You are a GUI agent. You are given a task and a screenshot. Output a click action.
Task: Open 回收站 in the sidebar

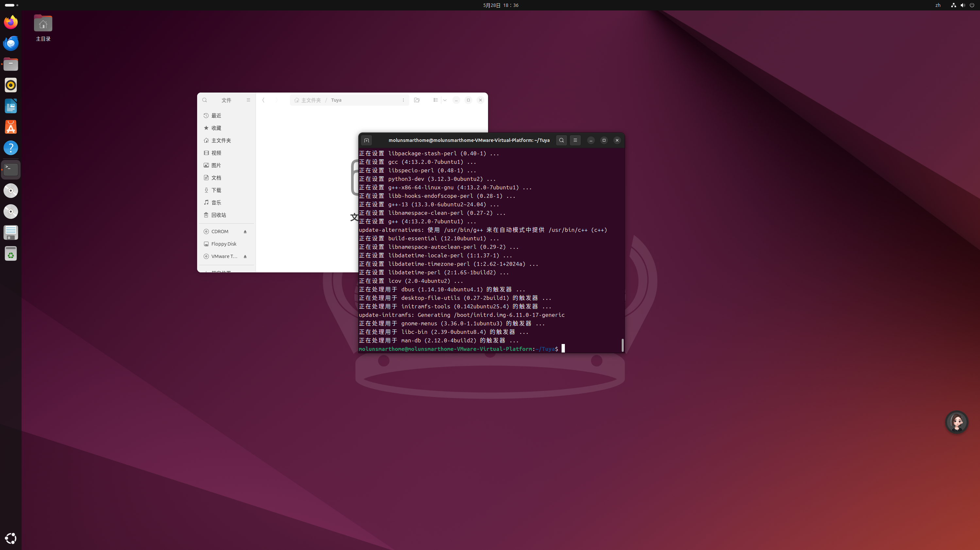(219, 215)
